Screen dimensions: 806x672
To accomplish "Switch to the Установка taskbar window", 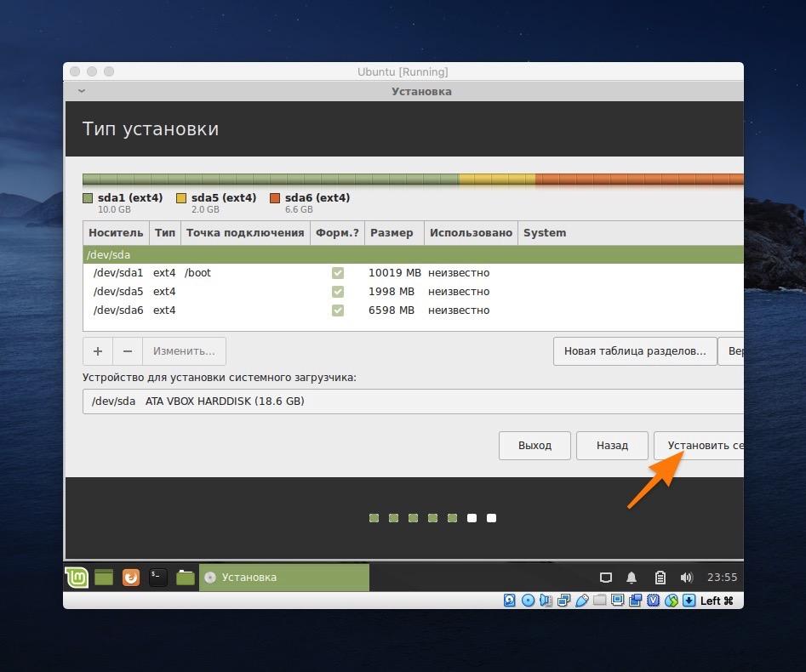I will click(x=284, y=578).
